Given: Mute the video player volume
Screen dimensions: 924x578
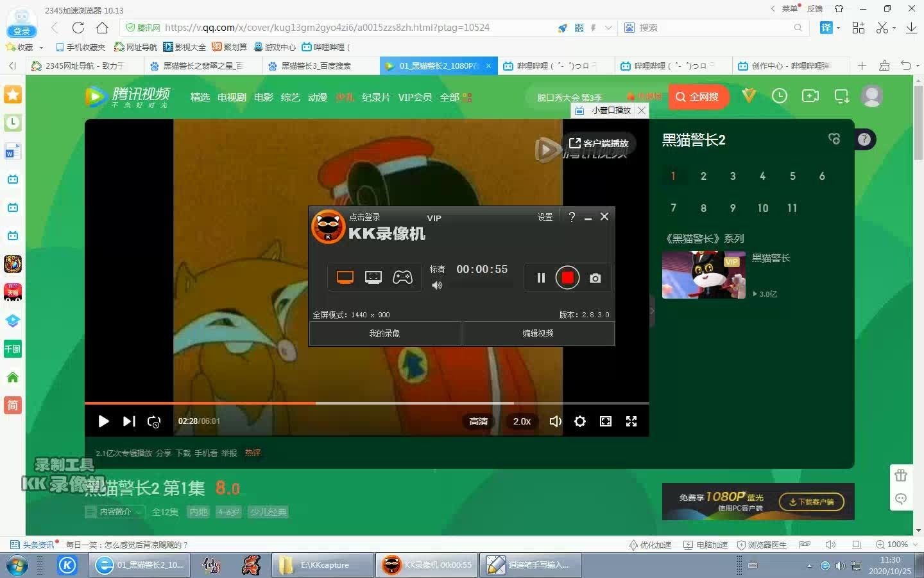Looking at the screenshot, I should click(556, 421).
